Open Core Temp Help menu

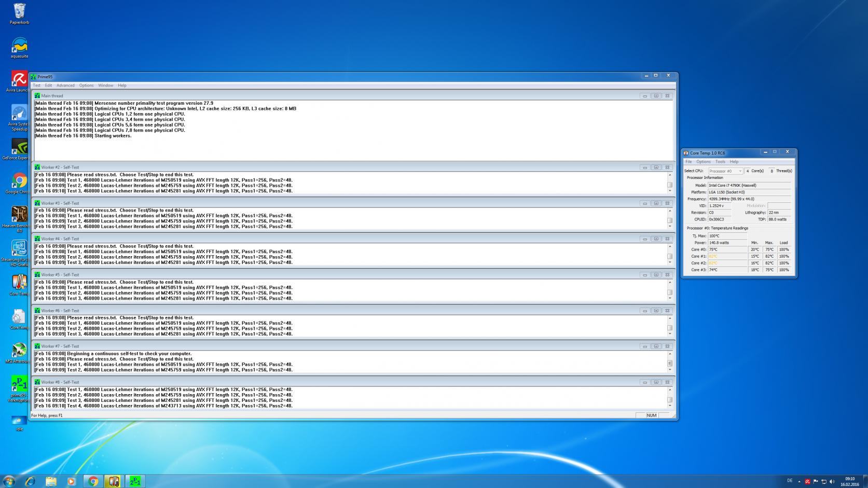(x=734, y=162)
